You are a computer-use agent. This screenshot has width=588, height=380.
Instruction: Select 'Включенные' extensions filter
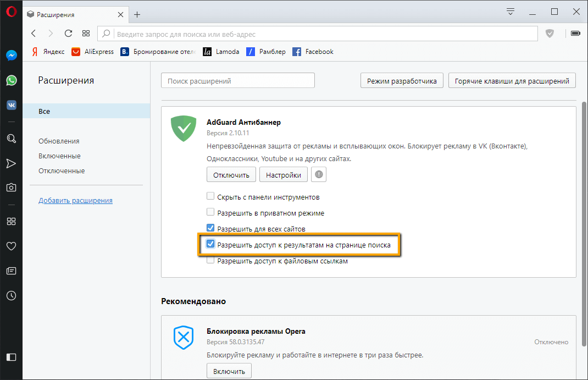[59, 156]
